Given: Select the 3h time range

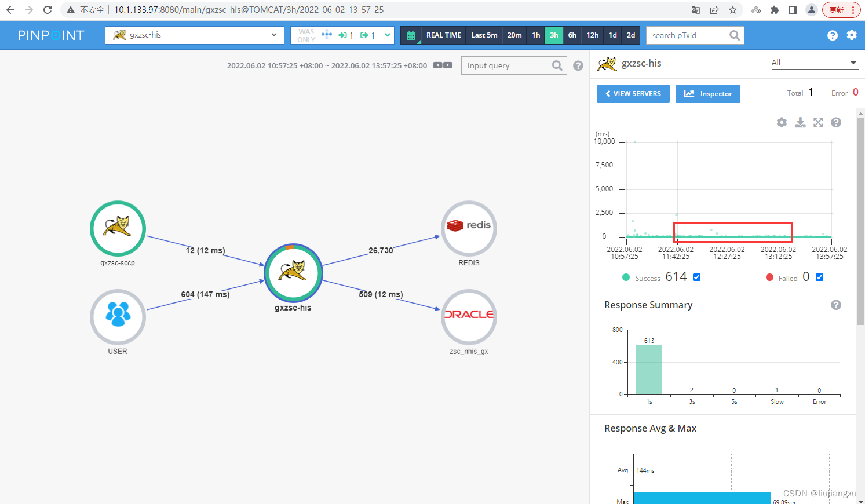Looking at the screenshot, I should tap(554, 35).
